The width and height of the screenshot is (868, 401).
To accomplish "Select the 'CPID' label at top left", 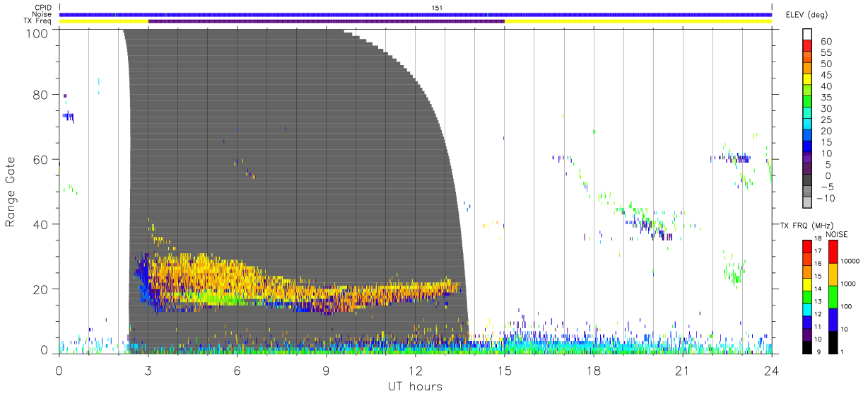I will tap(45, 8).
